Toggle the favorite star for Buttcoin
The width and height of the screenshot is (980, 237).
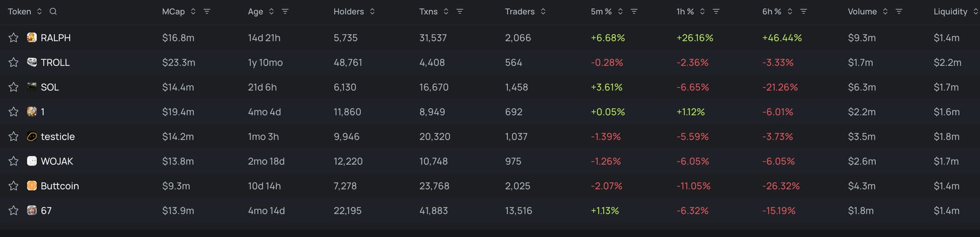pos(14,186)
